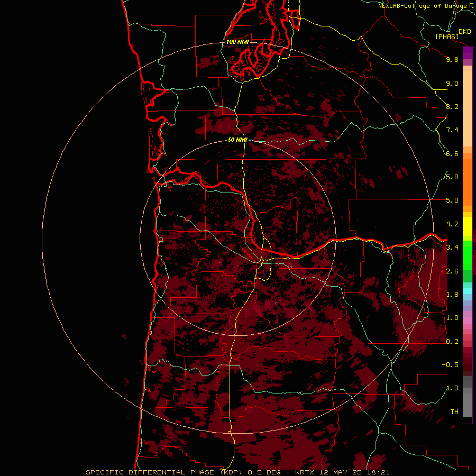This screenshot has width=476, height=476.
Task: Click the 6.6 legend value
Action: [x=452, y=153]
